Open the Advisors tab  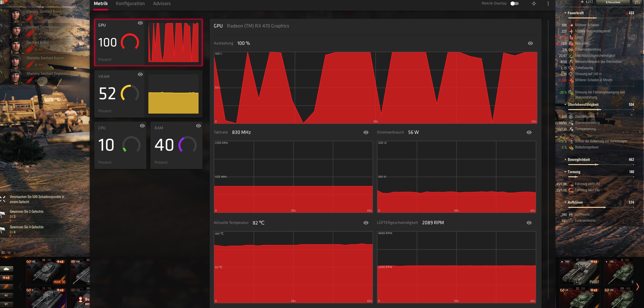pos(162,4)
